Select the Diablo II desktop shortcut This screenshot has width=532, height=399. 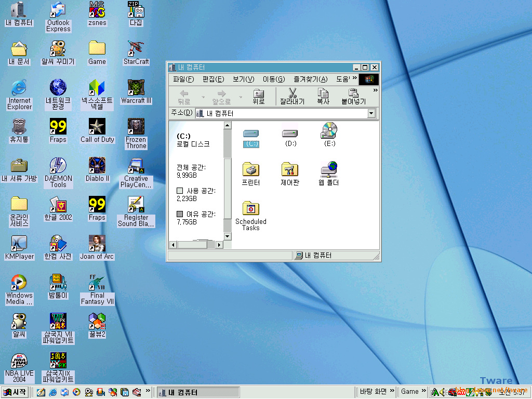(97, 170)
